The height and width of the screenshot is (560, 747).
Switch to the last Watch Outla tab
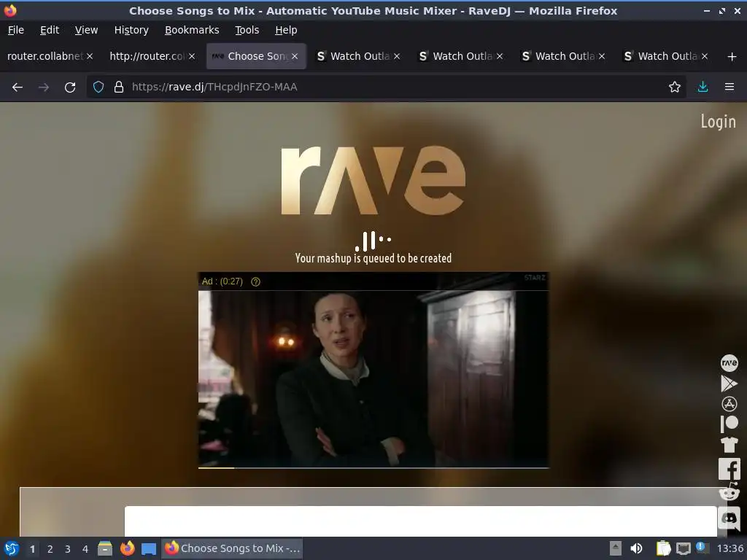(x=667, y=56)
